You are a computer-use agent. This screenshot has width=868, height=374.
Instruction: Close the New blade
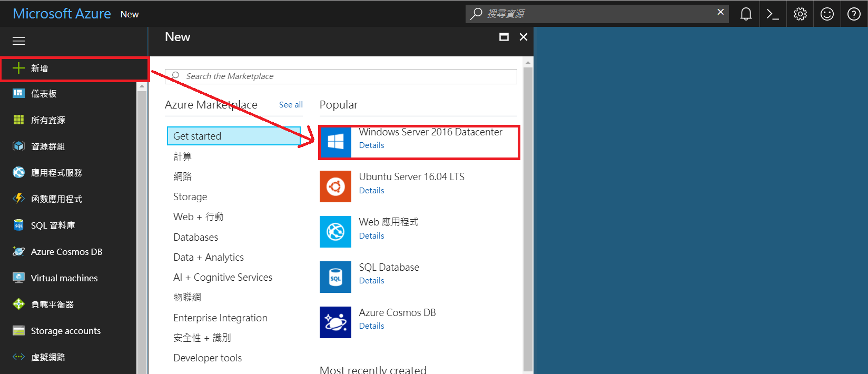click(x=524, y=37)
